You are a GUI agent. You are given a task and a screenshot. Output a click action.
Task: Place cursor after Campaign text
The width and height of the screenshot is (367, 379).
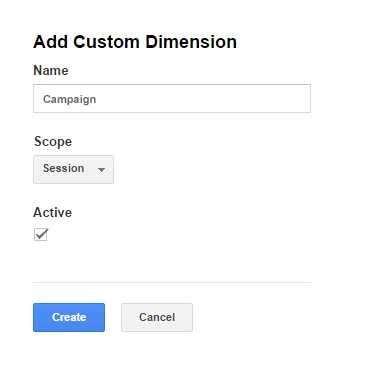pyautogui.click(x=97, y=99)
